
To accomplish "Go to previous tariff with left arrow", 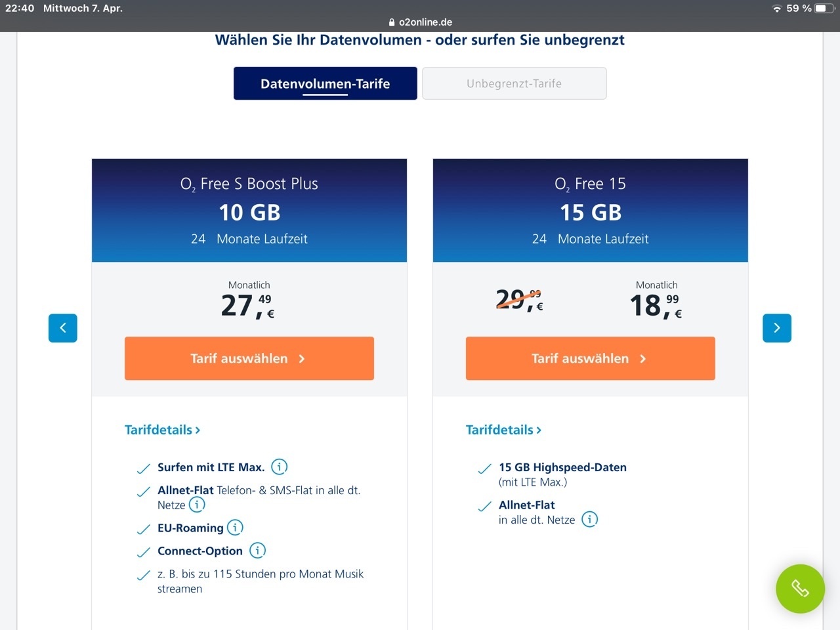I will click(63, 328).
